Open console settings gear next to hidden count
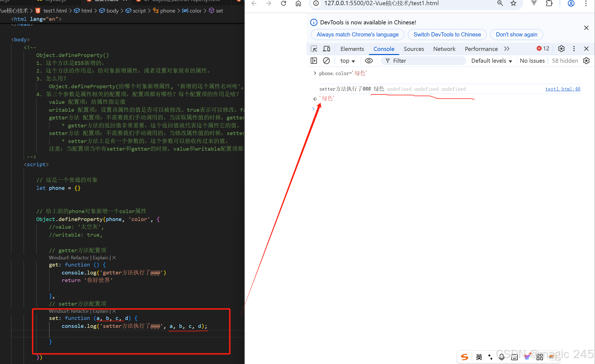595x364 pixels. [x=586, y=61]
